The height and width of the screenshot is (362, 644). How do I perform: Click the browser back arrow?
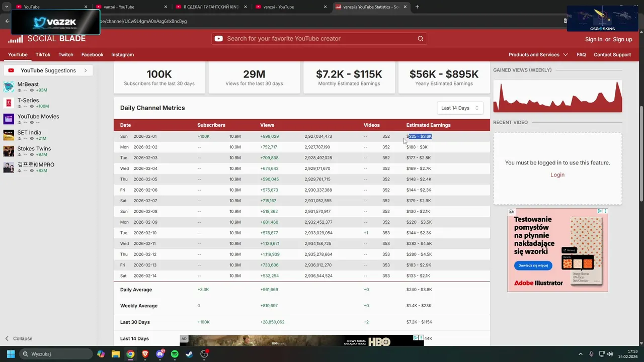click(7, 21)
